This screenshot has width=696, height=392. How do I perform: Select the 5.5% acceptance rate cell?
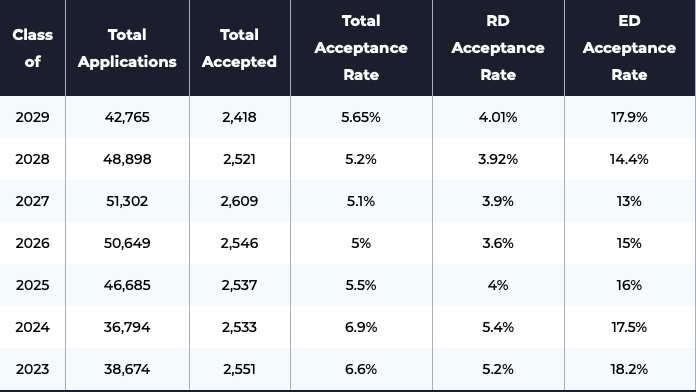[361, 285]
